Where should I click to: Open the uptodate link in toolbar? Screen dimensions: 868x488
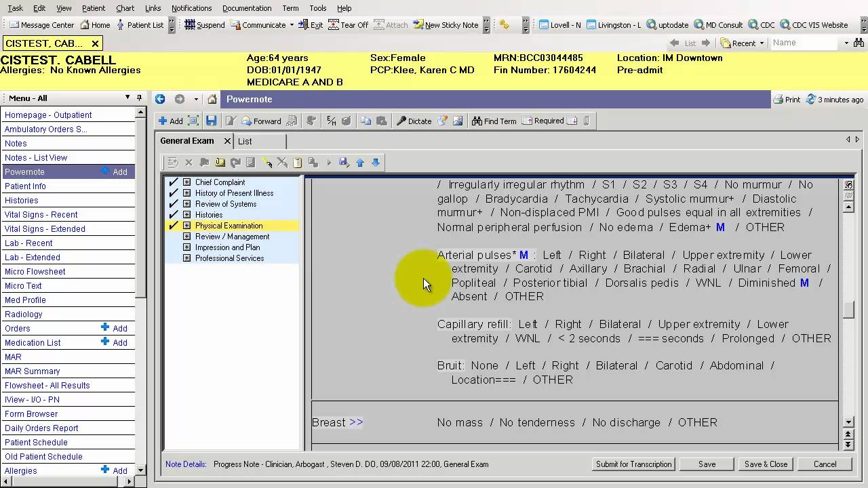click(667, 25)
